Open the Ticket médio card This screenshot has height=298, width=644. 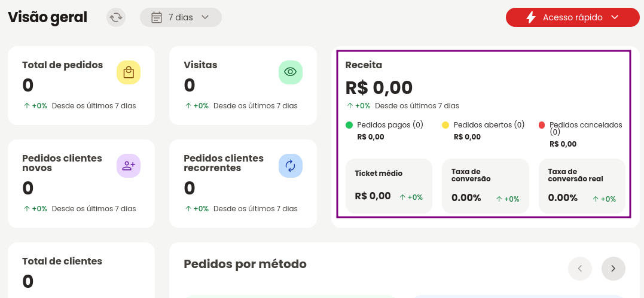[x=389, y=186]
